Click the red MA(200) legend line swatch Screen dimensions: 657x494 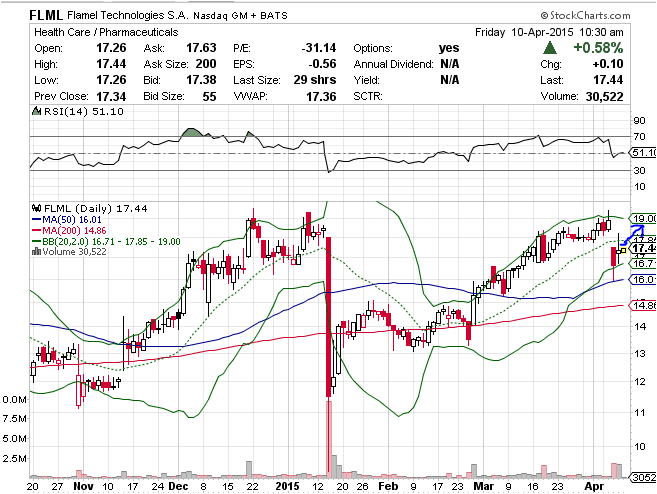[36, 230]
